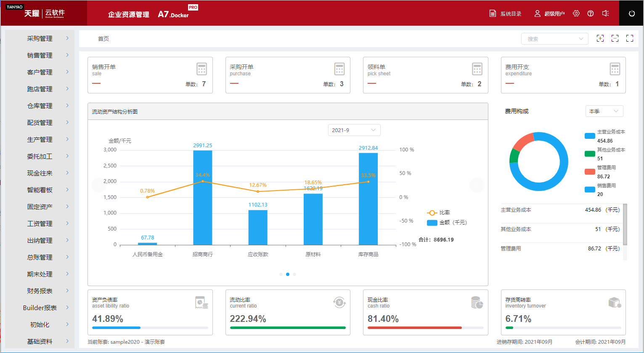This screenshot has height=353, width=644.
Task: Toggle 管理费用 legend item in donut chart
Action: coord(590,171)
